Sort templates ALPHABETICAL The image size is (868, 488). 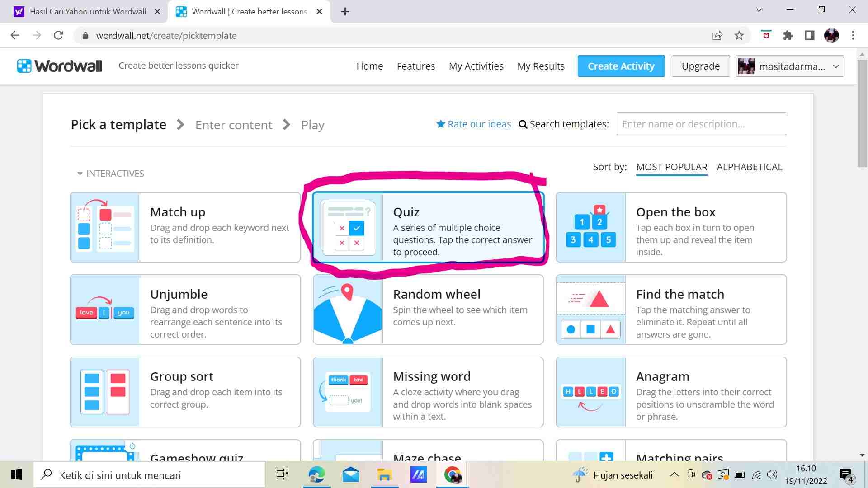[x=749, y=167]
